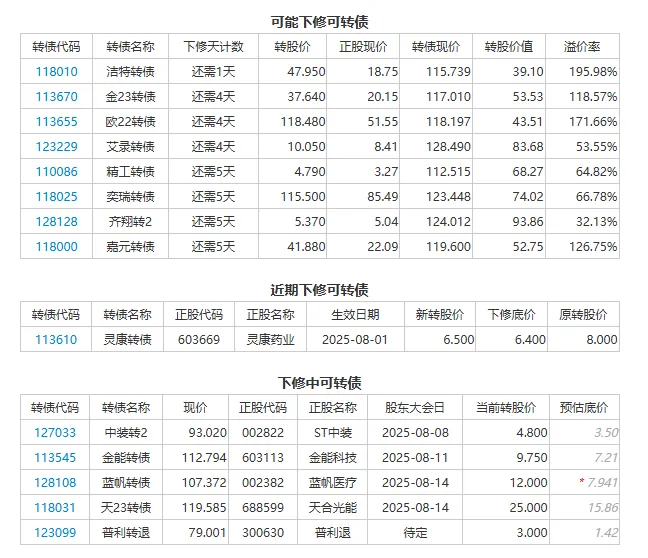Click estimated floor price 7.941
This screenshot has height=558, width=648.
point(603,483)
